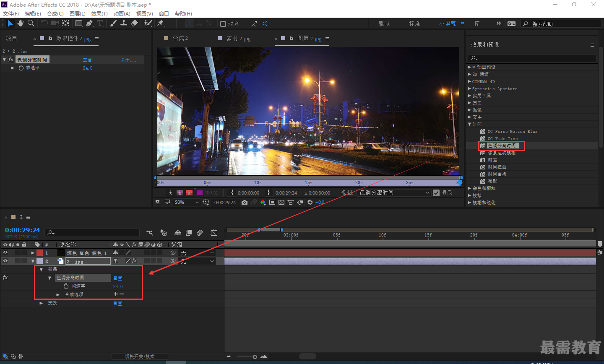
Task: Open the show channel RGB icon
Action: point(263,202)
